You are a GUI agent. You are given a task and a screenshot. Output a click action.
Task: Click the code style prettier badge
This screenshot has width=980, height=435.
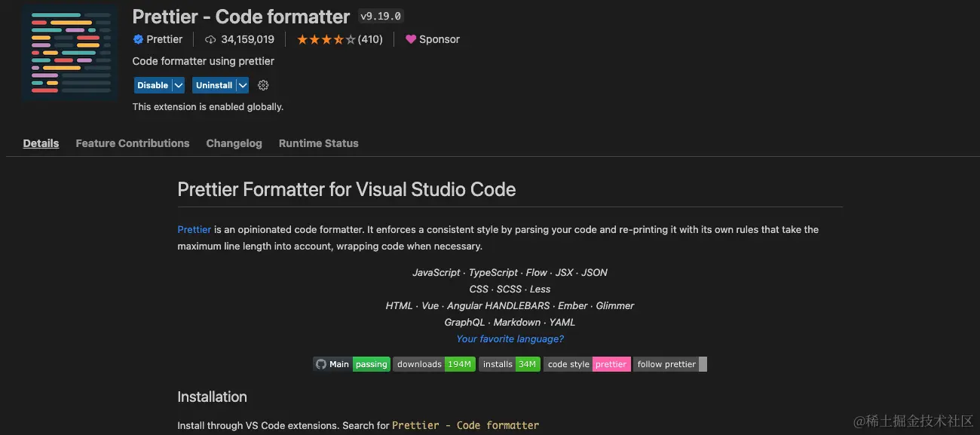[586, 364]
